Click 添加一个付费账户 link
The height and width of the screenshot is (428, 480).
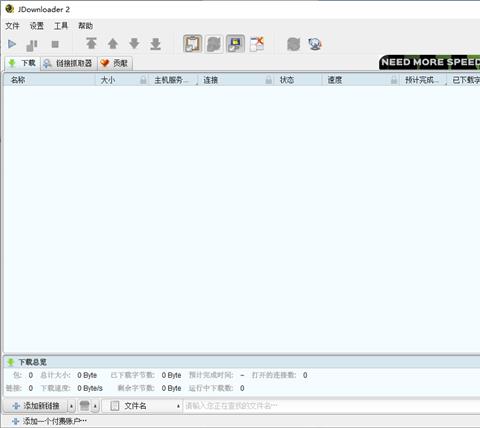pos(50,421)
